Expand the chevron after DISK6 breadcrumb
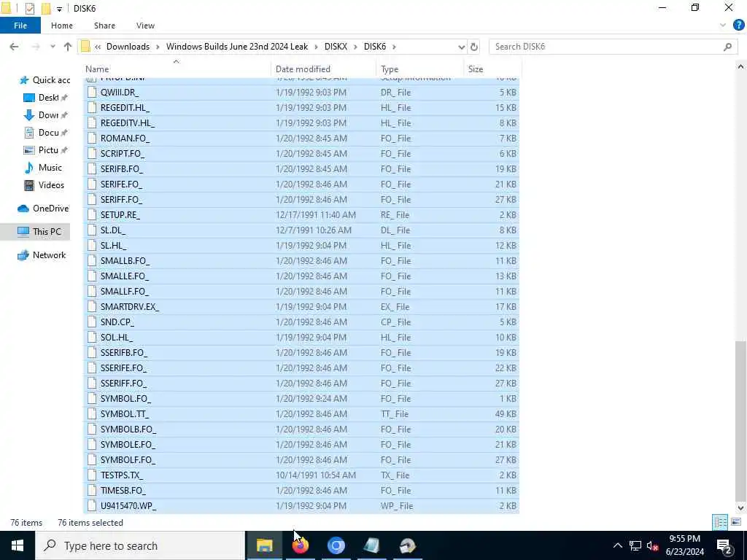Screen dimensions: 747x560 (394, 47)
